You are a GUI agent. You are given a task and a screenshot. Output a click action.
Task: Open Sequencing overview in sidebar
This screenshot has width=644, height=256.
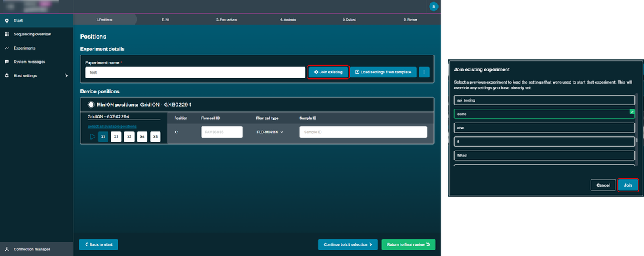click(37, 34)
